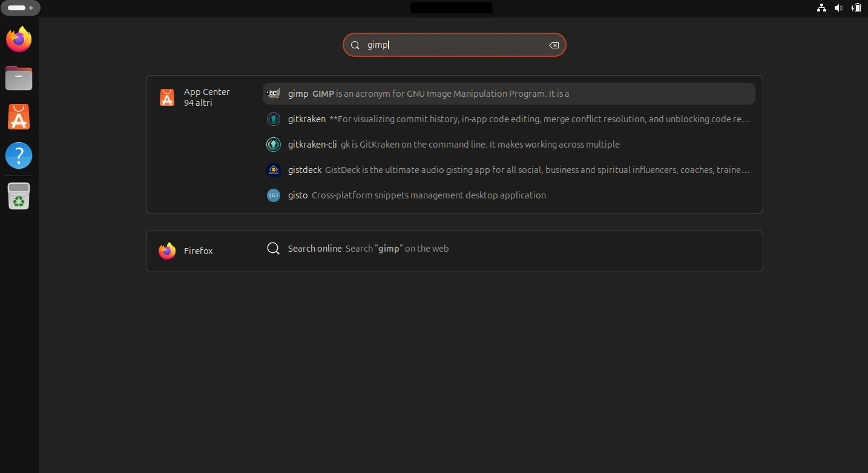Click the volume icon in the top bar
This screenshot has width=868, height=473.
[839, 8]
